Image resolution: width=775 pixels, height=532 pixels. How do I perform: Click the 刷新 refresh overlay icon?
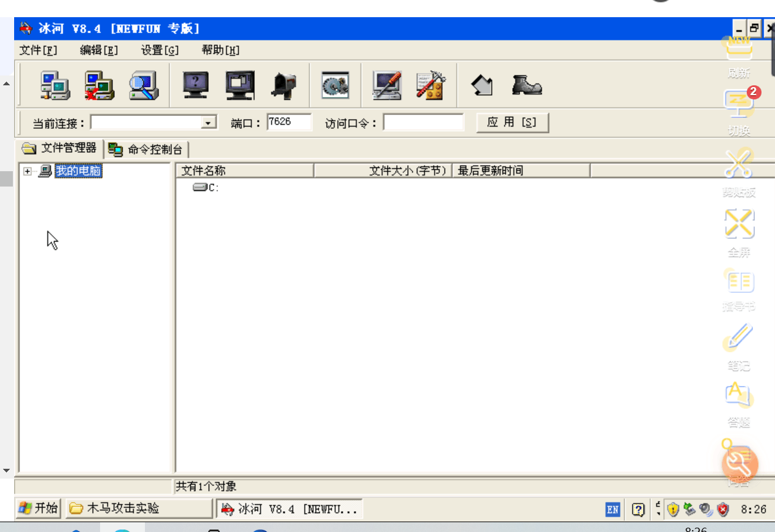tap(739, 56)
